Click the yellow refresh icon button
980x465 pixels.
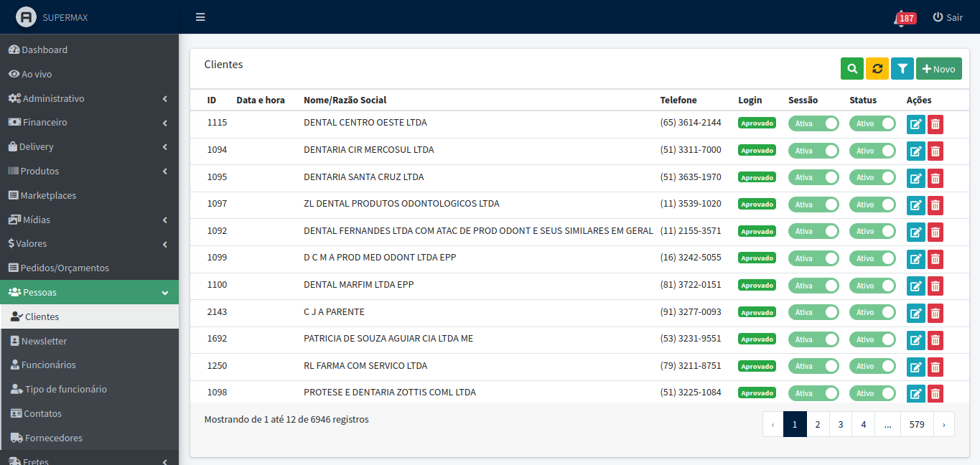(x=877, y=69)
